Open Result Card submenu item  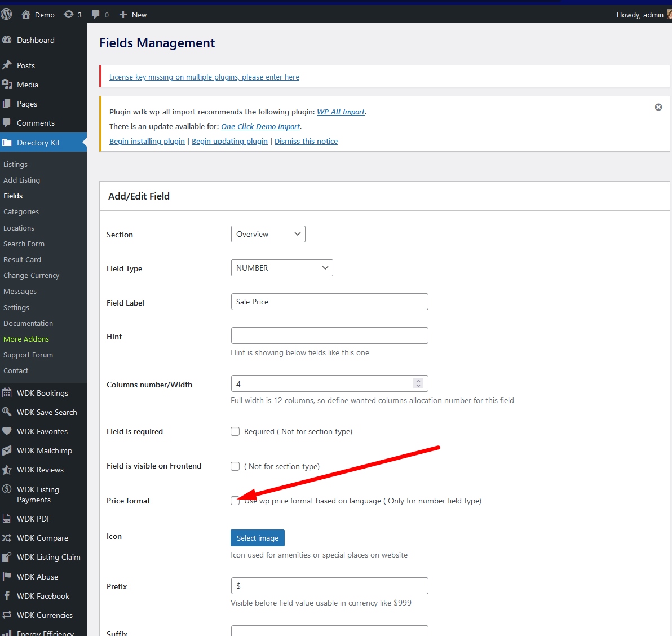pyautogui.click(x=23, y=260)
